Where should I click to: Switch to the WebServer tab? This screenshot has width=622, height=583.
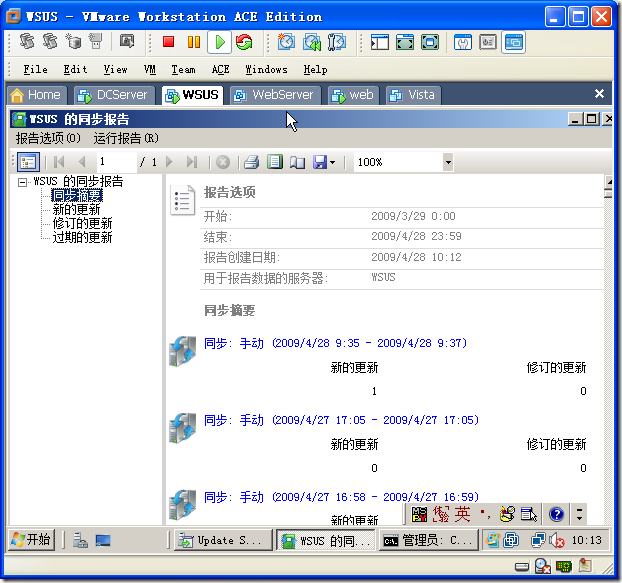point(275,95)
